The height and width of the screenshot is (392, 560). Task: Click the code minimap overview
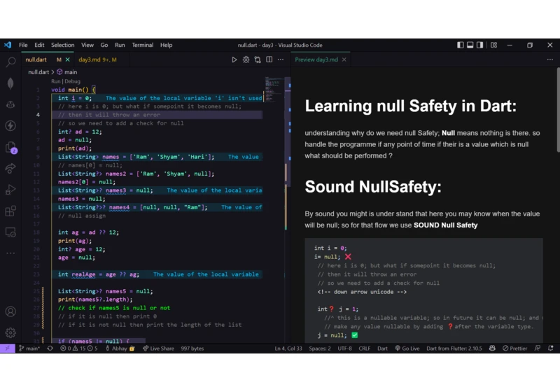tap(274, 90)
